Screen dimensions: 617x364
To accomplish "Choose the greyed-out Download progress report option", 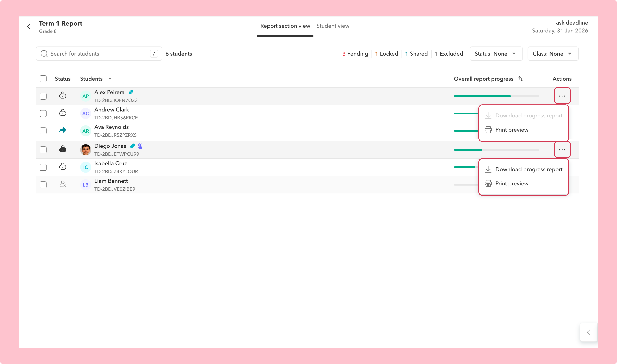I will pyautogui.click(x=524, y=116).
